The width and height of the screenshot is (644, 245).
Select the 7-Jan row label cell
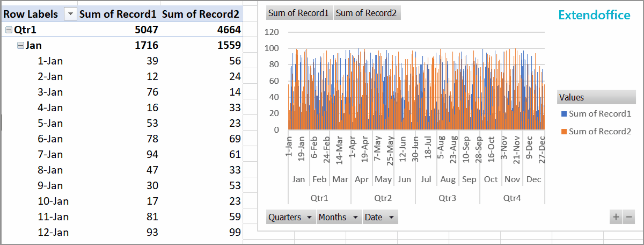tap(50, 155)
